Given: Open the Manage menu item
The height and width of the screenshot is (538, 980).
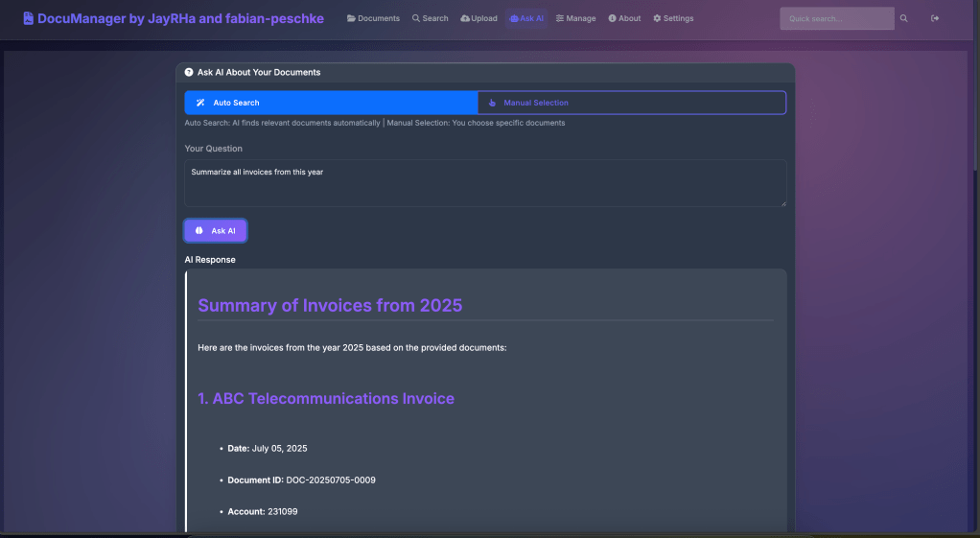Looking at the screenshot, I should (x=575, y=18).
